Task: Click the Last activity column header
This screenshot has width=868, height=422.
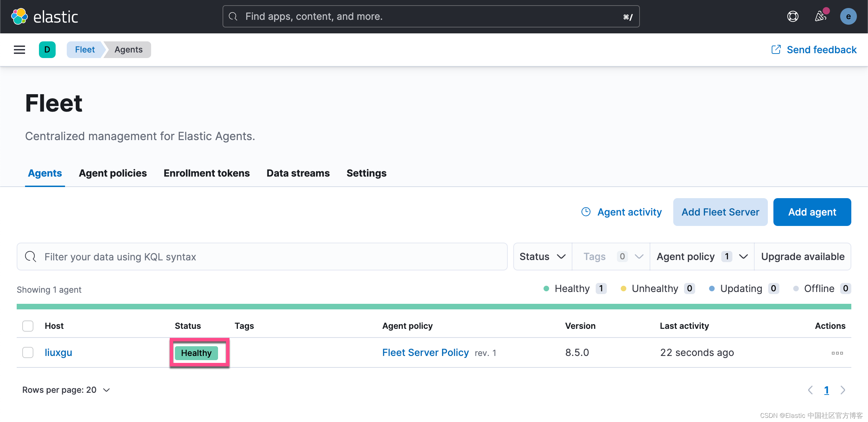Action: point(684,326)
